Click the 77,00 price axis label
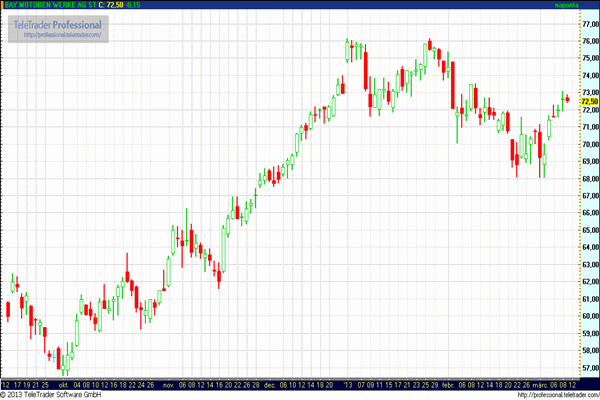The width and height of the screenshot is (600, 400). pos(589,23)
